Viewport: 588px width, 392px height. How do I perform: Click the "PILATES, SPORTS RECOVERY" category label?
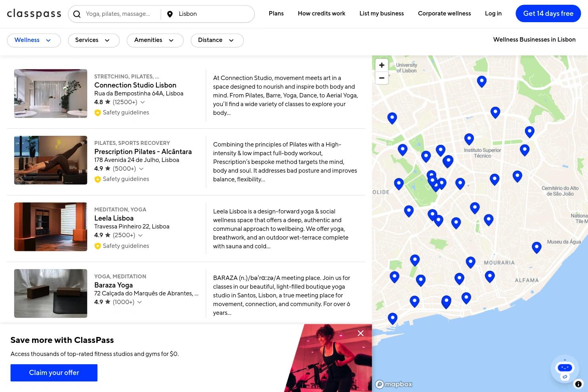[x=132, y=143]
